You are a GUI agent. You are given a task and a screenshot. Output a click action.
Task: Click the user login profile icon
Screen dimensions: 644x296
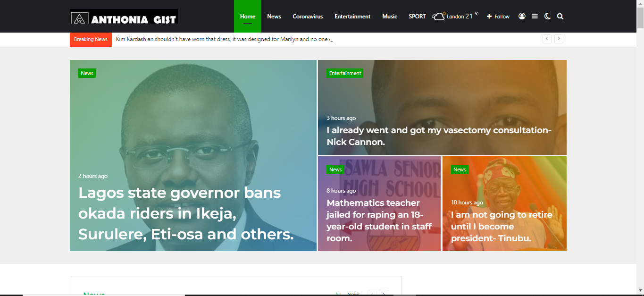click(x=522, y=16)
